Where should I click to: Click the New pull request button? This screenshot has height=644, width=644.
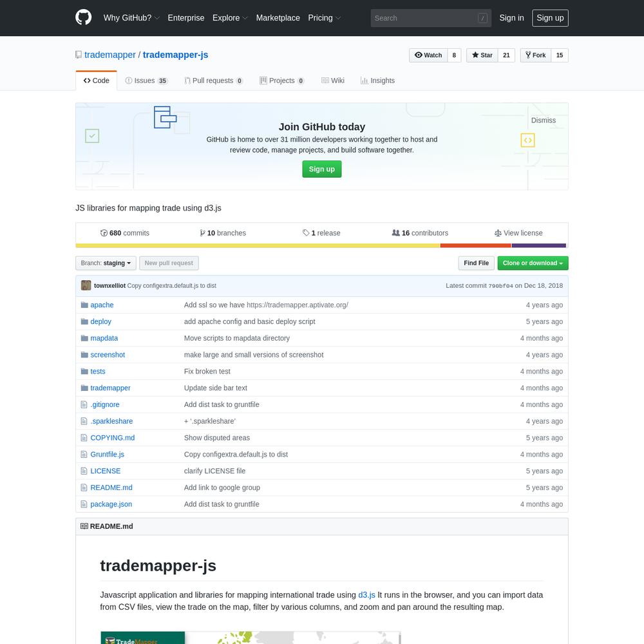pyautogui.click(x=169, y=263)
